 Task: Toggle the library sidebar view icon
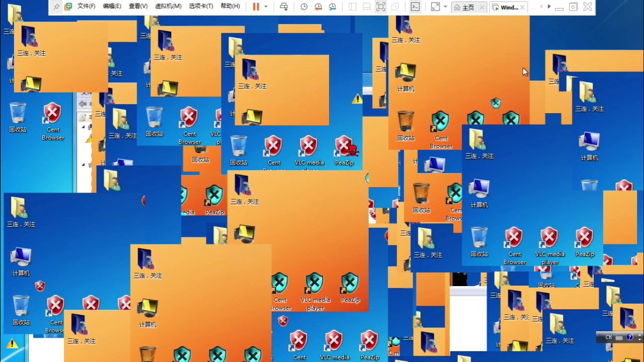point(353,7)
